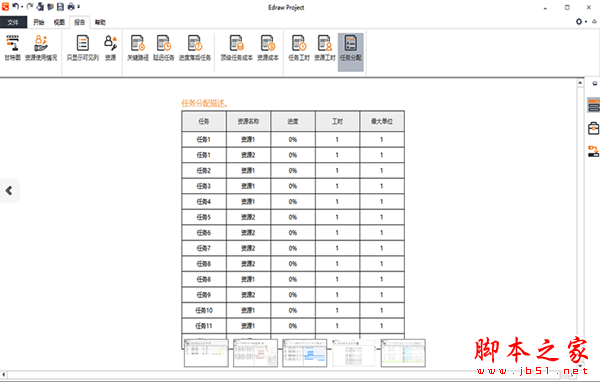The image size is (600, 382).
Task: Click the 任务分配描述 report title text
Action: tap(205, 103)
